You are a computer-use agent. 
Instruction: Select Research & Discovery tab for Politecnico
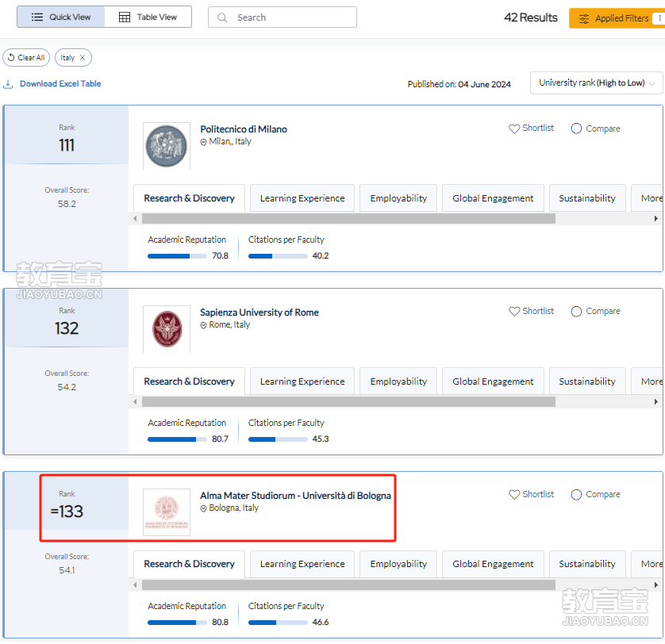(x=189, y=198)
